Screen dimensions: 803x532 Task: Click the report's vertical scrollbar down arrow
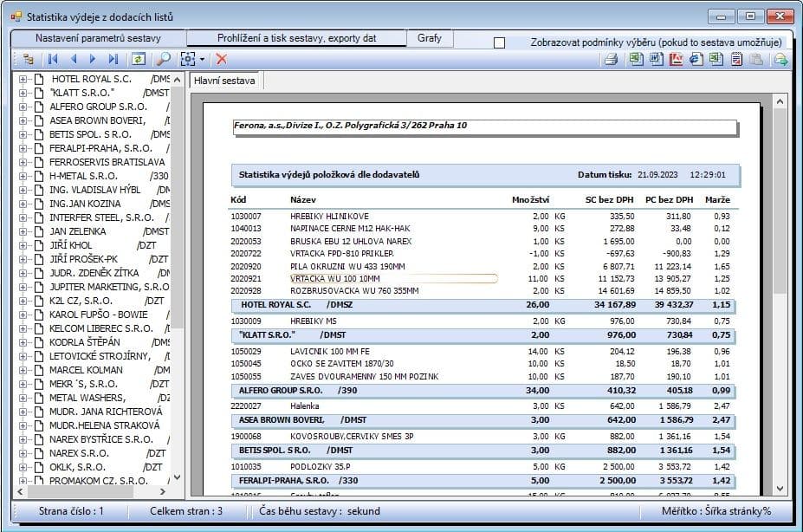coord(780,489)
